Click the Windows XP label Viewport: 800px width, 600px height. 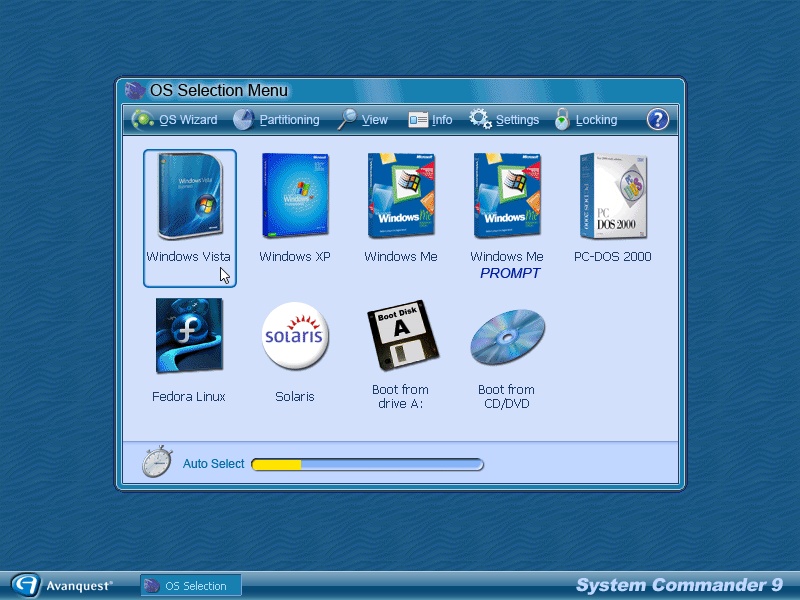(295, 256)
